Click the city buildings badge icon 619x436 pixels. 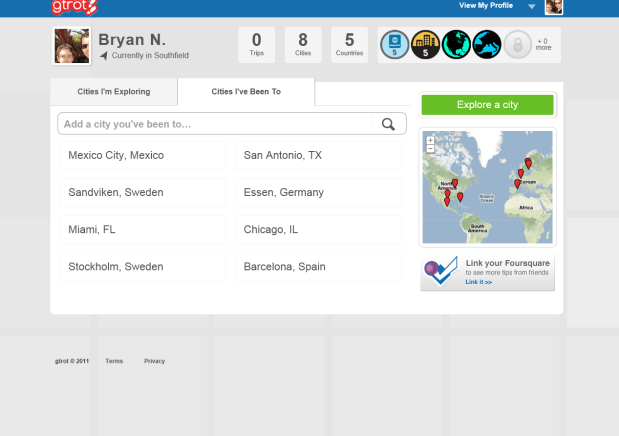[425, 44]
